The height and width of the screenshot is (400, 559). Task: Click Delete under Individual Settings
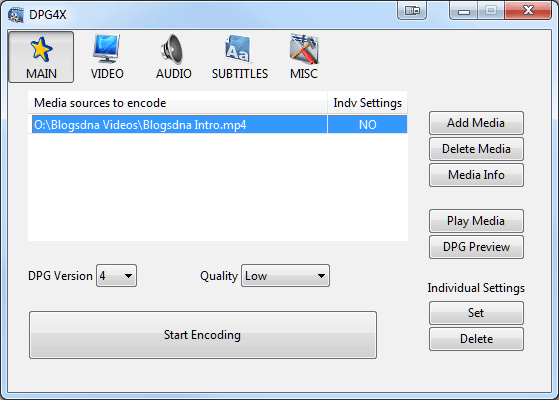pos(476,339)
